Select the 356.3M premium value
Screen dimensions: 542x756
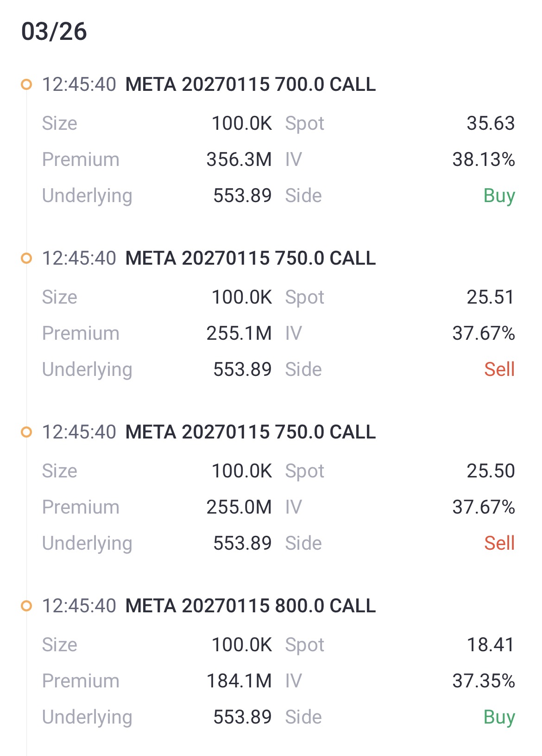(x=239, y=159)
